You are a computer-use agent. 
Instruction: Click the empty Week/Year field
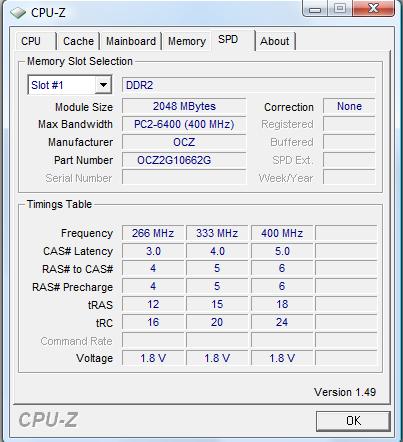click(349, 178)
